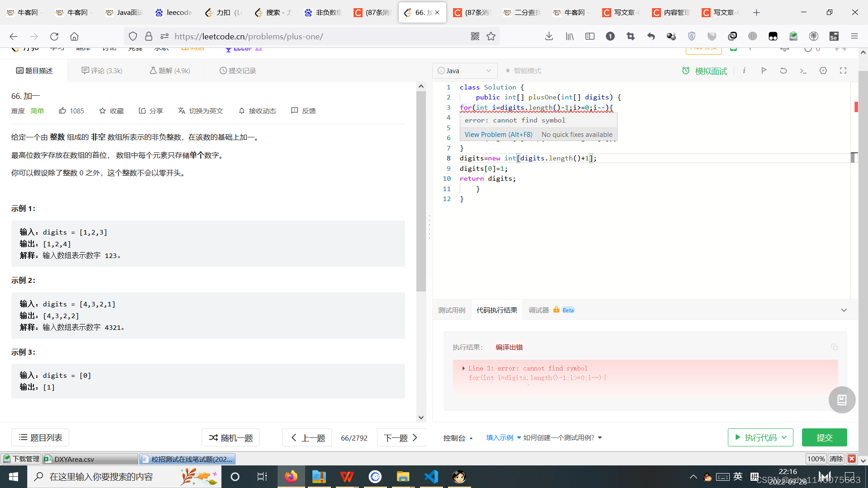Open a new browser tab
The height and width of the screenshot is (488, 868).
(x=756, y=13)
